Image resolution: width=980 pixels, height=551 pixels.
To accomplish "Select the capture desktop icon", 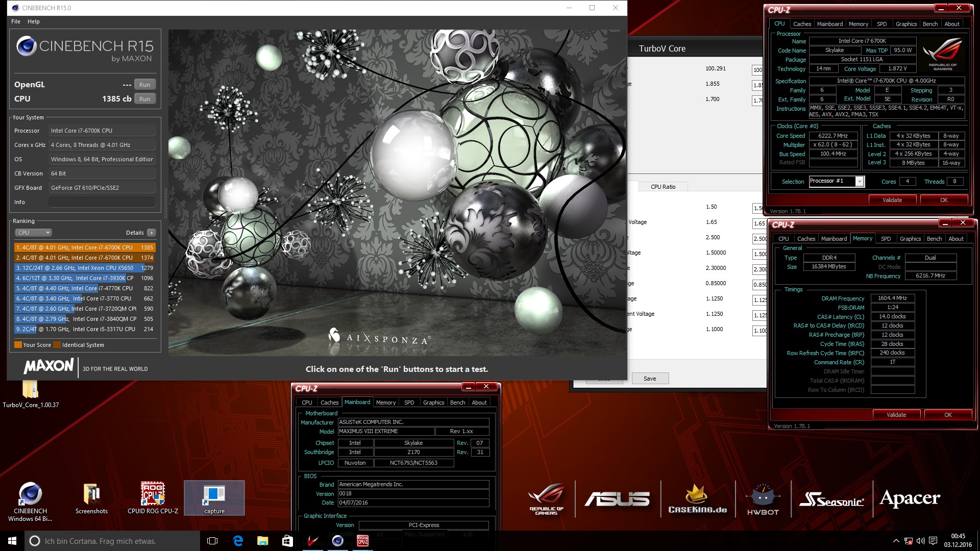I will pyautogui.click(x=214, y=498).
